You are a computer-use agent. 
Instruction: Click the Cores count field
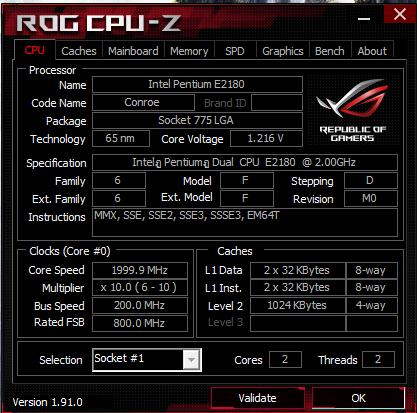click(285, 359)
